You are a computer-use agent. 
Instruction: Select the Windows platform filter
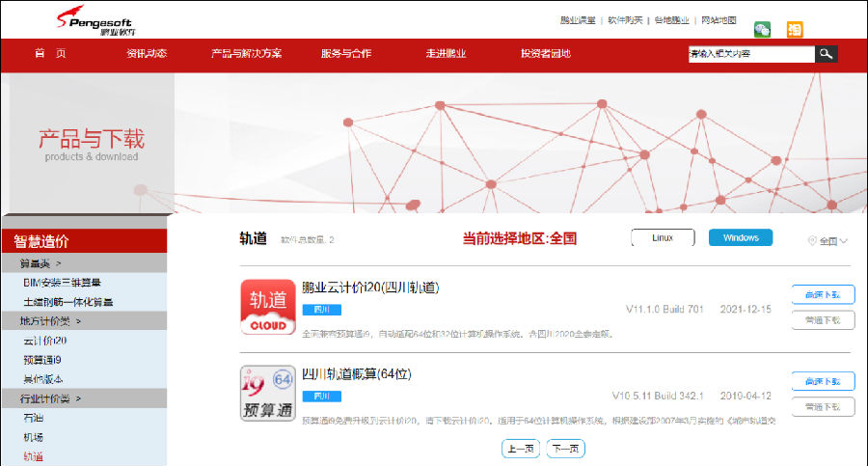(x=741, y=238)
